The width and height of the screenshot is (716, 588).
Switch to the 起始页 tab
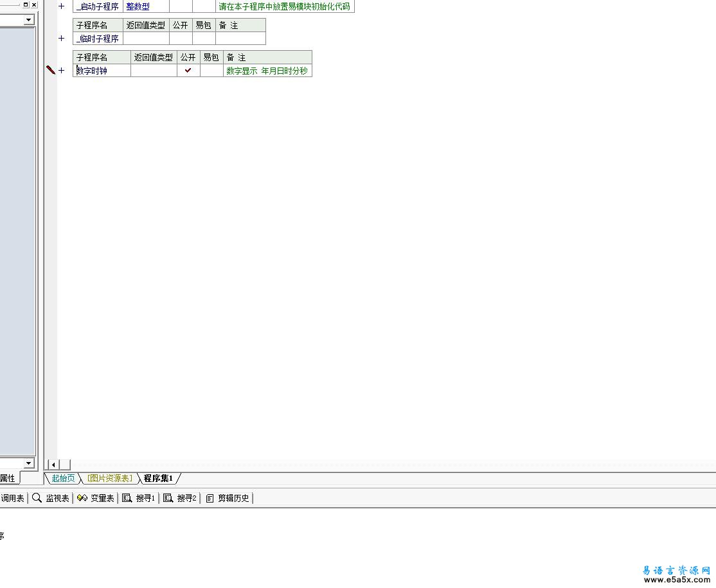click(63, 478)
